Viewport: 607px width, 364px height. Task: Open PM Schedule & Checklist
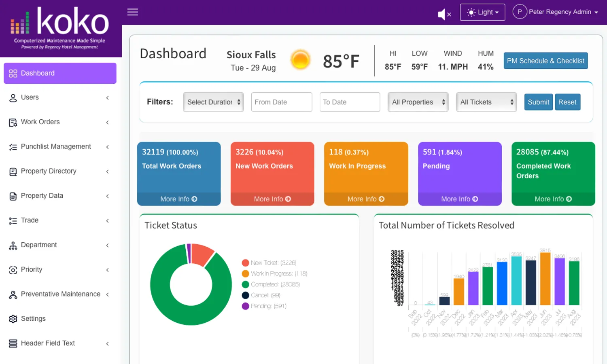coord(545,61)
